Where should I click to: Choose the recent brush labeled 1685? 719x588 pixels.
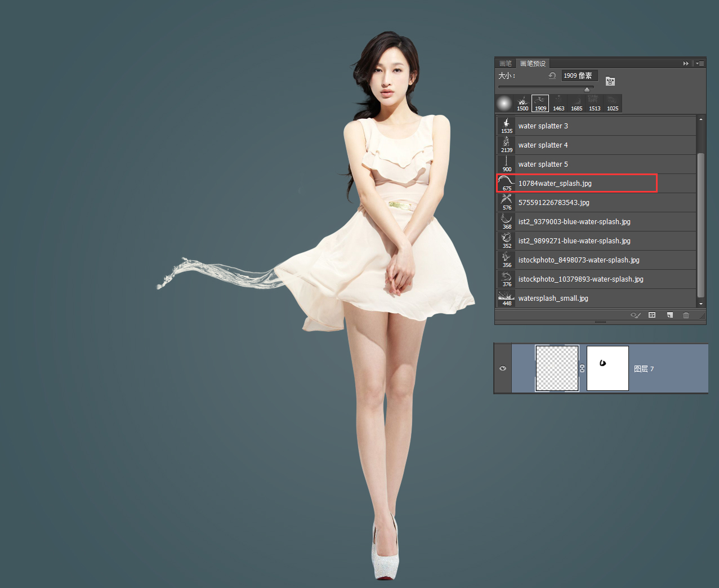pos(577,104)
